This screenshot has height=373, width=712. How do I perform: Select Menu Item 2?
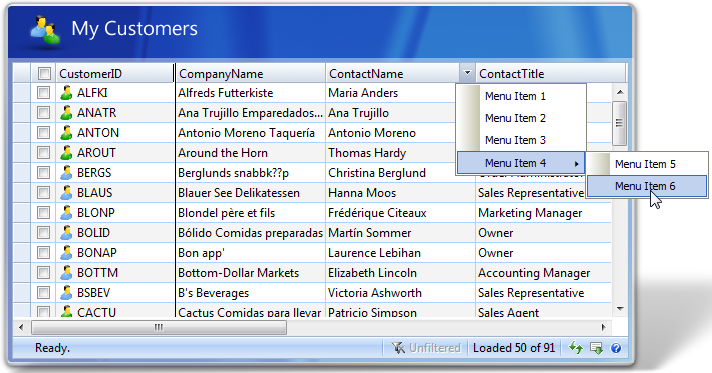pyautogui.click(x=521, y=118)
